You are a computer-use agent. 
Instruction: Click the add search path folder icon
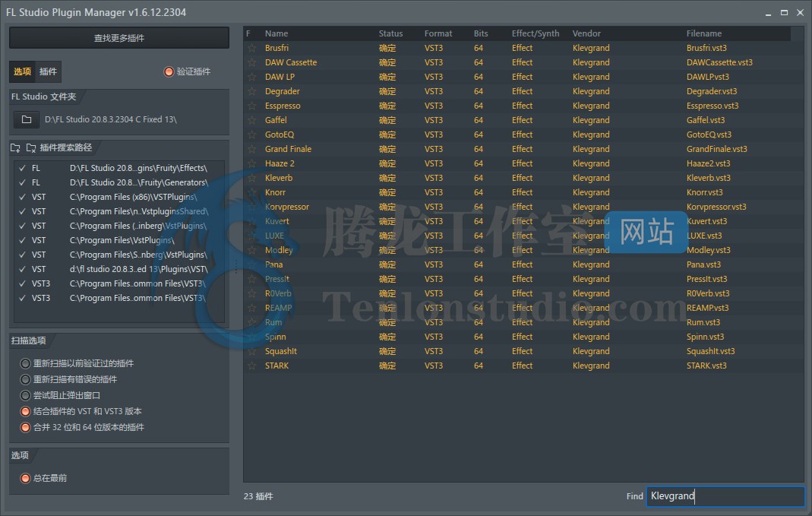coord(15,148)
